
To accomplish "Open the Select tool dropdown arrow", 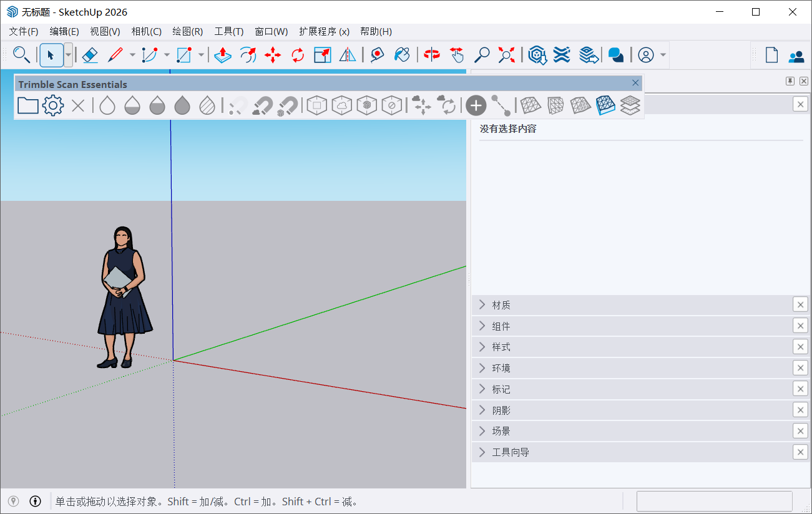I will point(68,55).
